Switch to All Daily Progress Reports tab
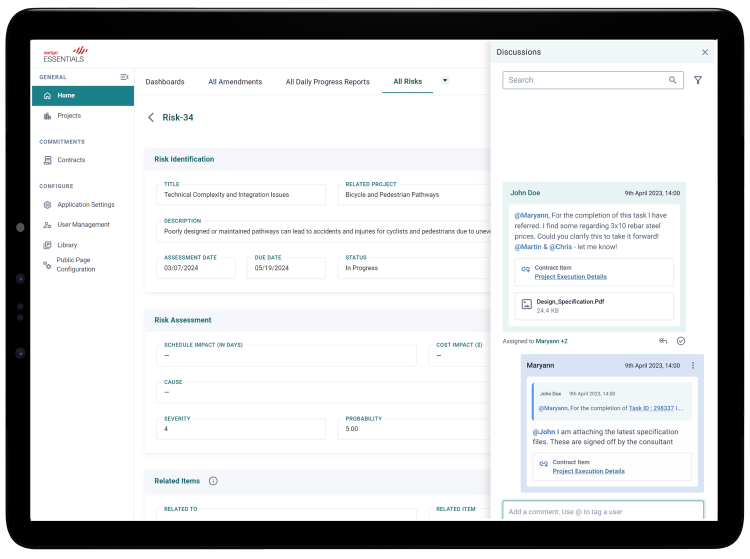Image resolution: width=750 pixels, height=559 pixels. pos(327,82)
